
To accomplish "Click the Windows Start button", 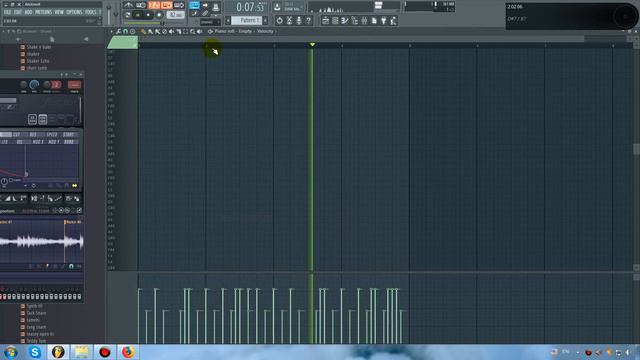I will 11,352.
